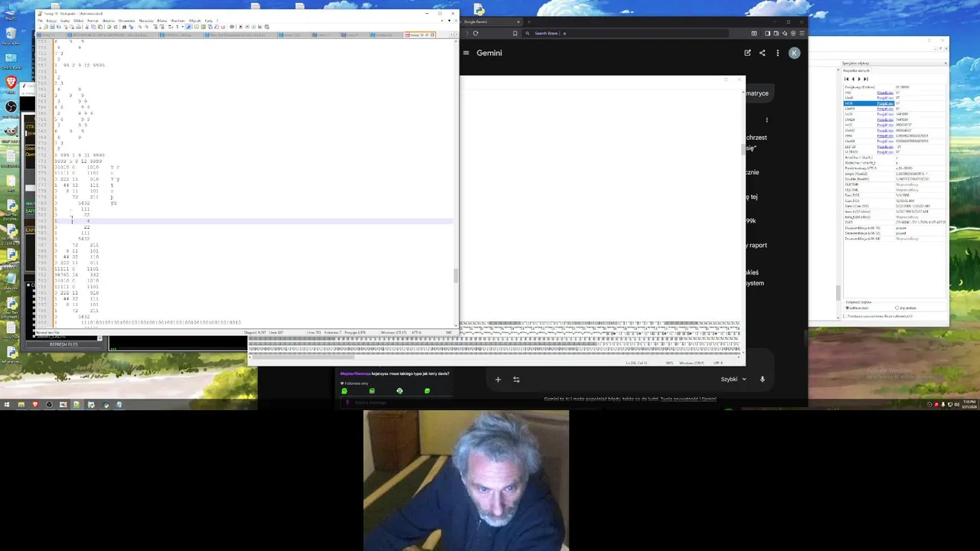This screenshot has height=551, width=980.
Task: Click the REFRESH FILES button
Action: tap(64, 344)
